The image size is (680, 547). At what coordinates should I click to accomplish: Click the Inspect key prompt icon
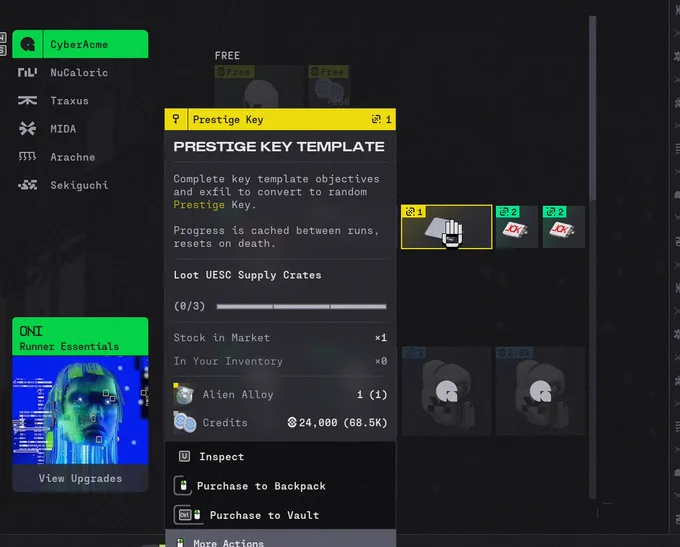(x=184, y=456)
